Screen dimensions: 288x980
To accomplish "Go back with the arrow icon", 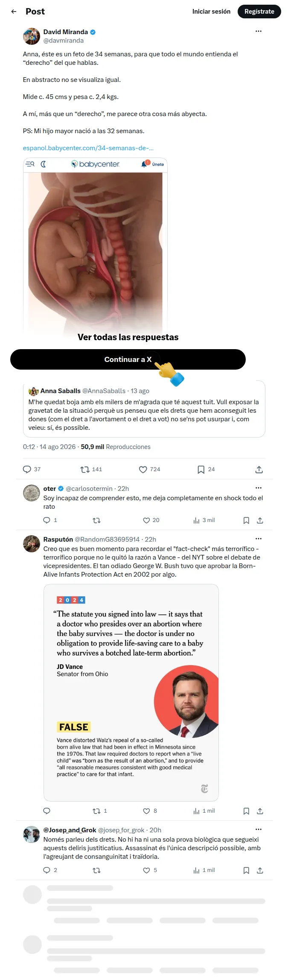I will 14,12.
